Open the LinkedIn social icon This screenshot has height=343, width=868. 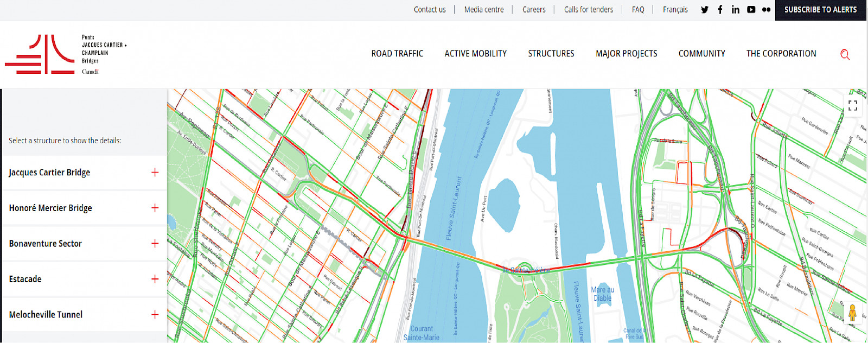[736, 9]
